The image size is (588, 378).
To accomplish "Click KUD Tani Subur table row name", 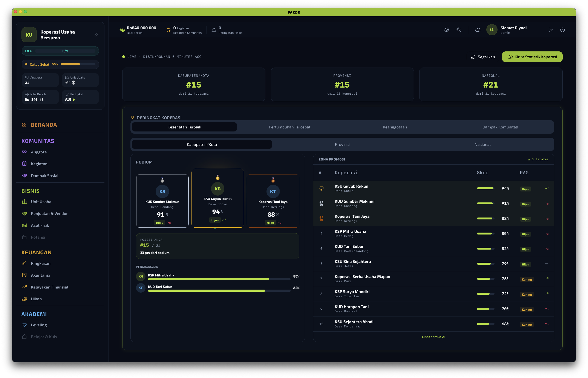I will point(349,246).
